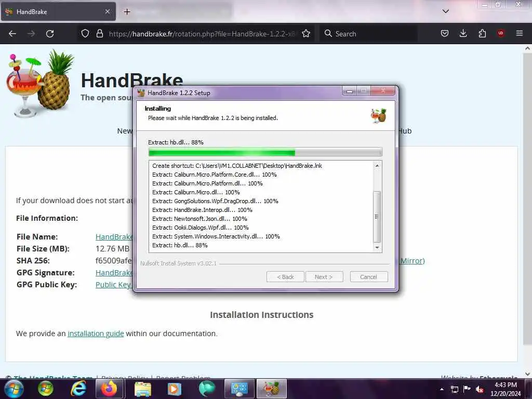Image resolution: width=532 pixels, height=399 pixels.
Task: Select 'Create shortcut' log line
Action: pos(237,166)
